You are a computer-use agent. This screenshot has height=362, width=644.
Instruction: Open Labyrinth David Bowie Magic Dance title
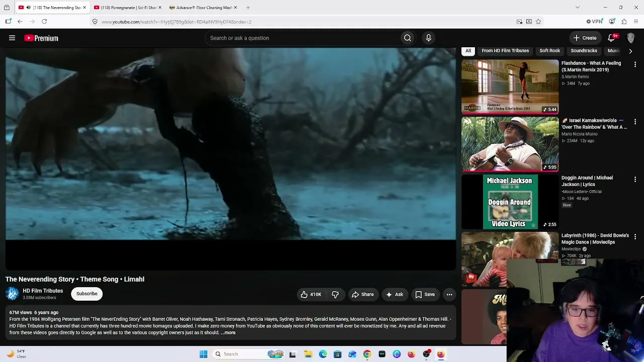tap(595, 239)
